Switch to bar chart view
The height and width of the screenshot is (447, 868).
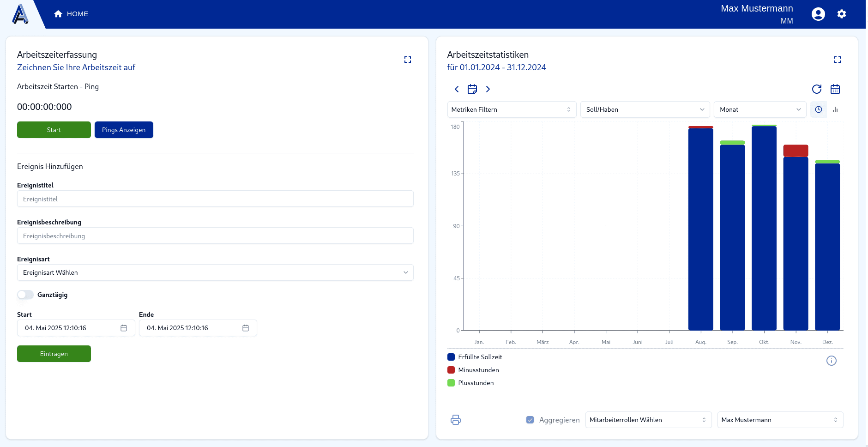click(x=835, y=109)
